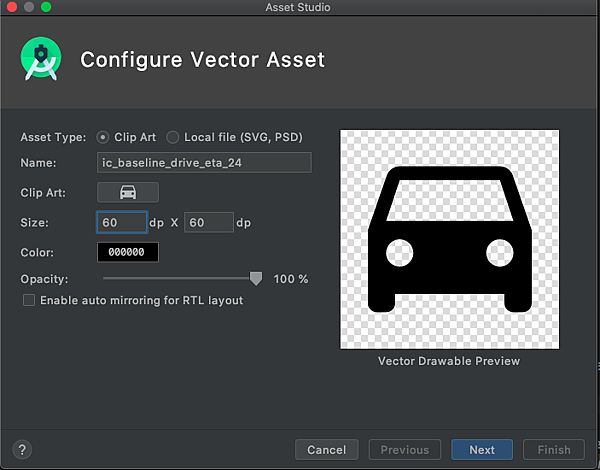Minimize the window with the yellow button
The width and height of the screenshot is (600, 470).
click(29, 7)
